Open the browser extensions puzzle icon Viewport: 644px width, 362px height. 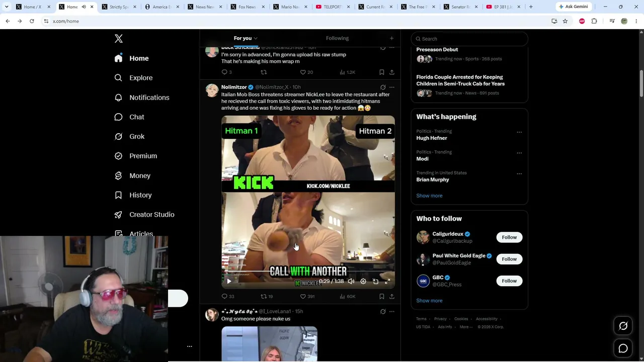click(x=594, y=21)
